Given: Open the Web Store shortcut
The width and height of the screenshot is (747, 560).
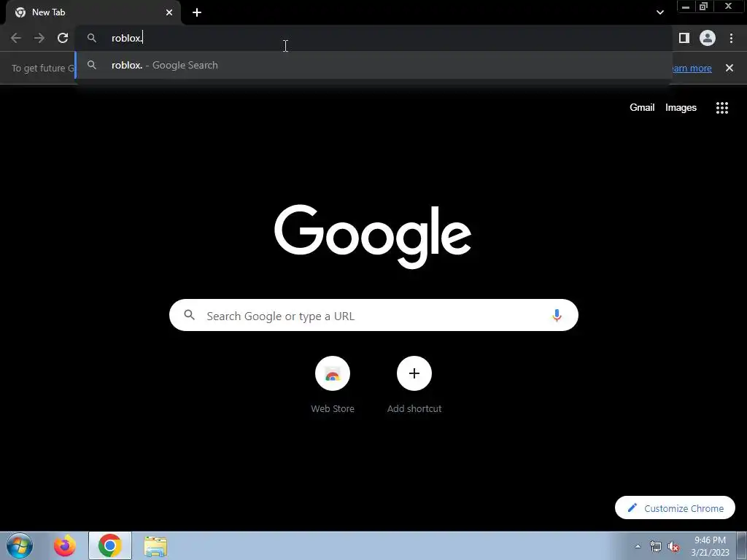Looking at the screenshot, I should click(333, 385).
